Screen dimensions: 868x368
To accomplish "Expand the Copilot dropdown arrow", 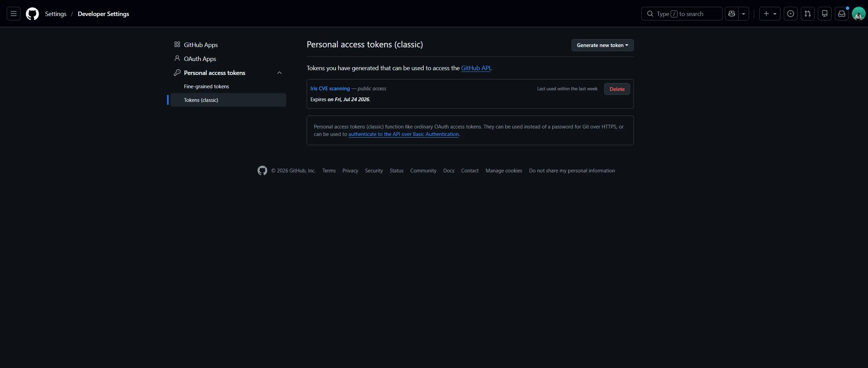I will 744,14.
